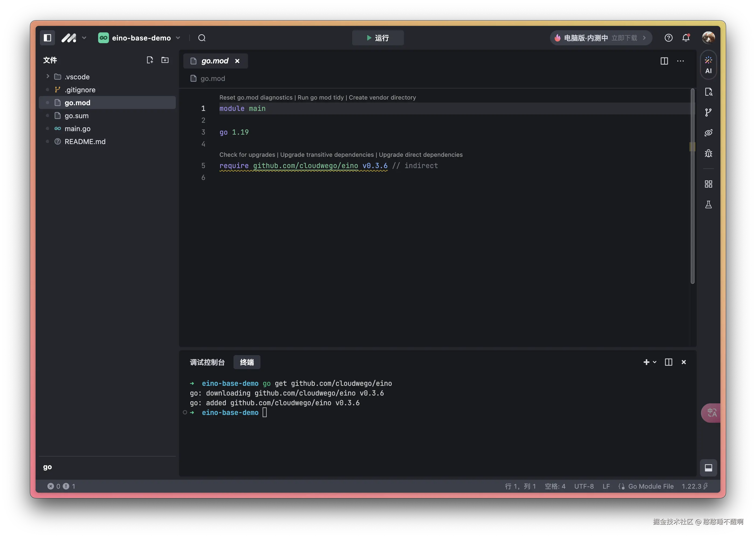
Task: Open the new terminal dropdown arrow
Action: pyautogui.click(x=654, y=362)
